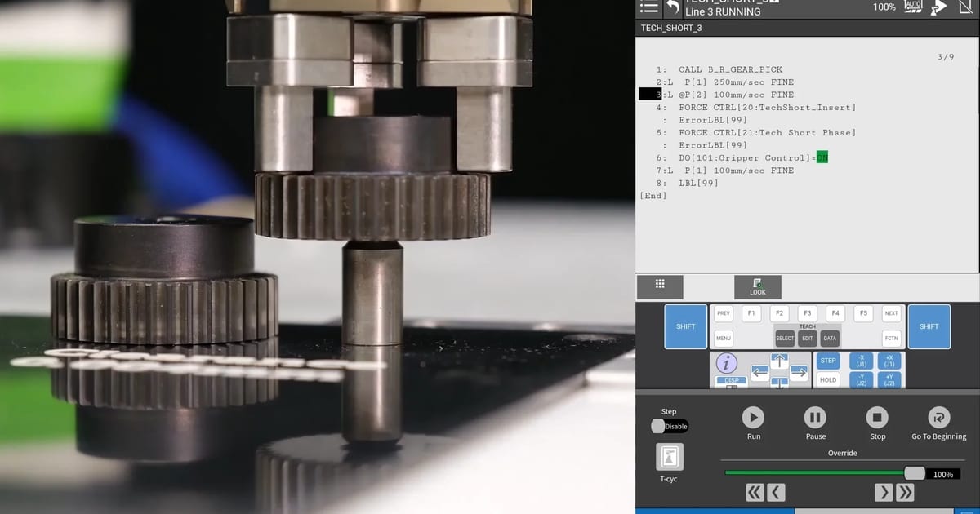Click the down arrow key
The width and height of the screenshot is (980, 514).
(779, 383)
